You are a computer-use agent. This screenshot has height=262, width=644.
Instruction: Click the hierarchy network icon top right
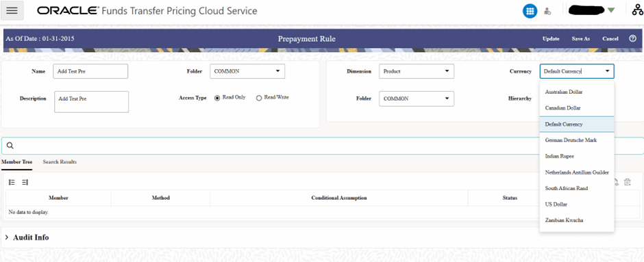tap(637, 10)
